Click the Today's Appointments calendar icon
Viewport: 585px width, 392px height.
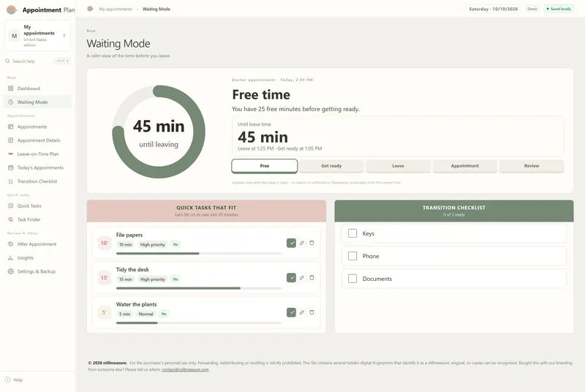10,167
